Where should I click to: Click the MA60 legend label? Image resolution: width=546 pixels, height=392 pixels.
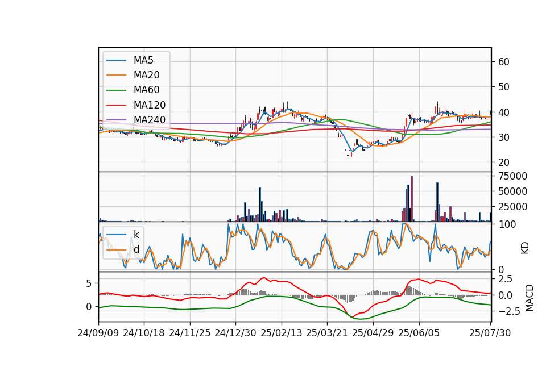[146, 90]
